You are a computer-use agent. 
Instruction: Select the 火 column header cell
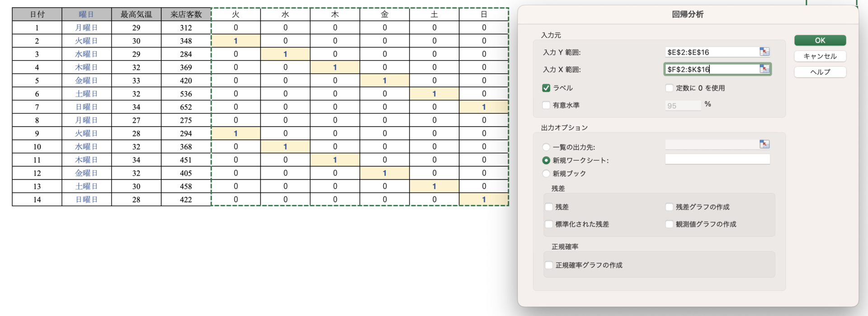[x=236, y=14]
